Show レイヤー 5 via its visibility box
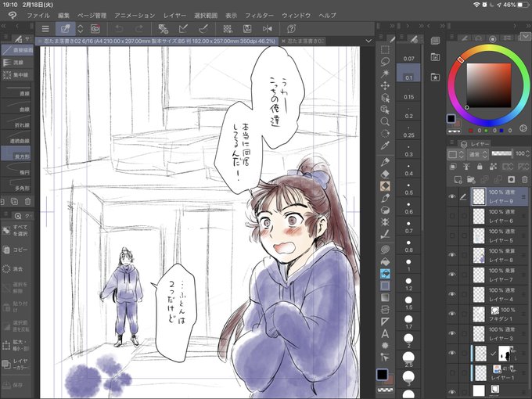 click(452, 235)
